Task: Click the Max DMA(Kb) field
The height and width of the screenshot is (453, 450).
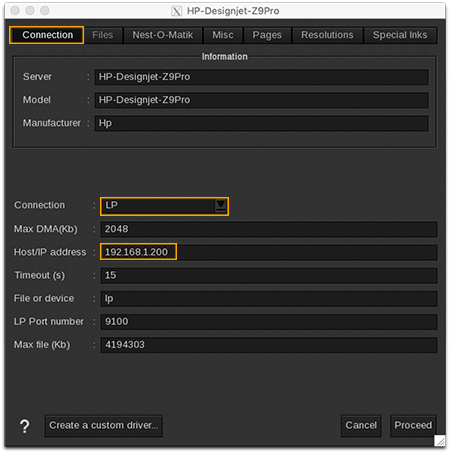Action: click(269, 229)
